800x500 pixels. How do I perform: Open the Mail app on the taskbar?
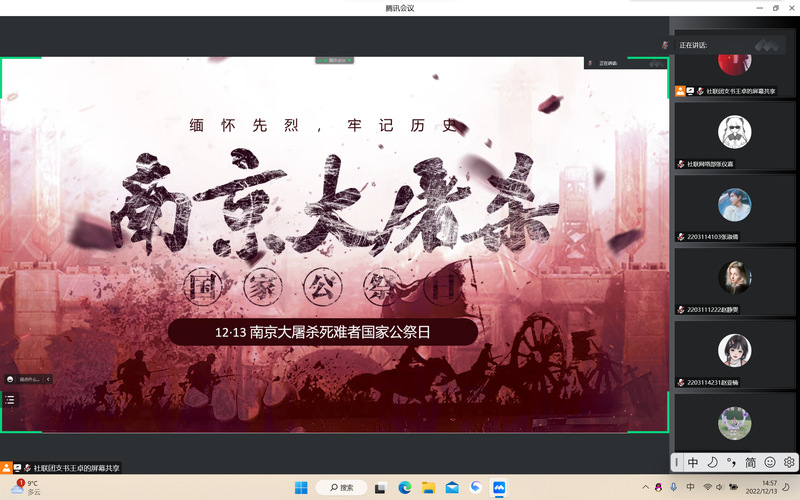click(452, 487)
